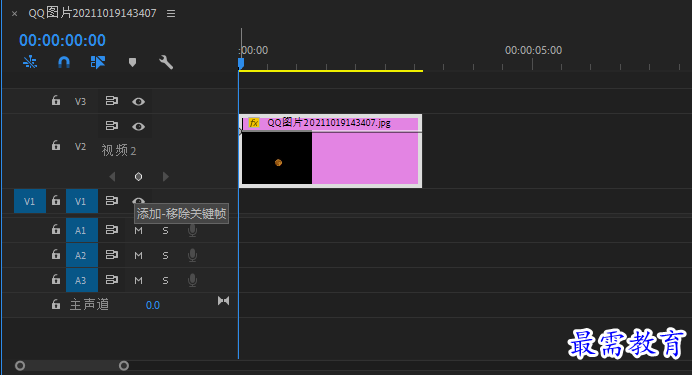
Task: Toggle lock on track V1
Action: [56, 201]
